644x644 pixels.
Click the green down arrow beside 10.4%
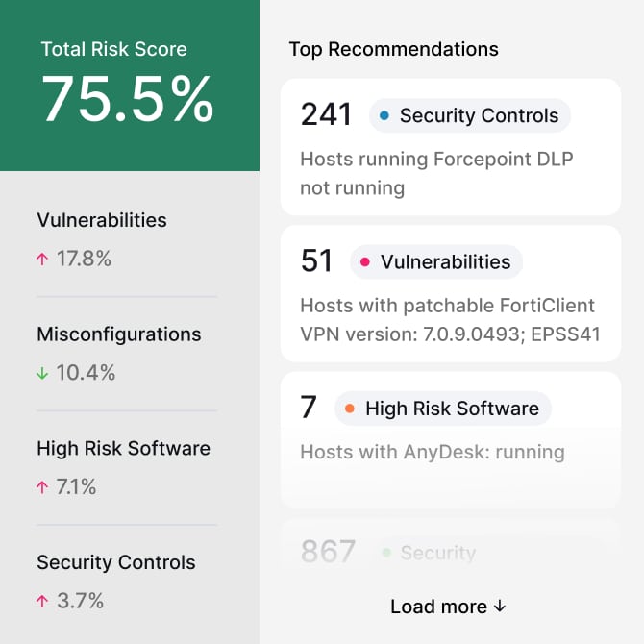42,373
